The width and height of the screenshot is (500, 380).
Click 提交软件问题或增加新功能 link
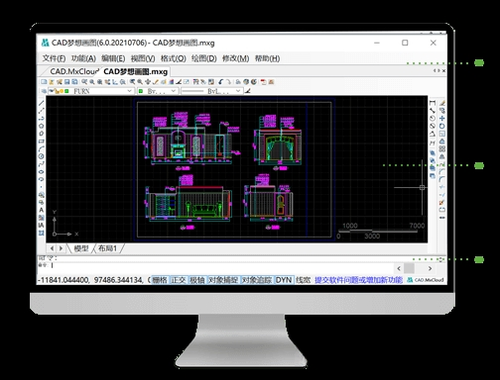coord(359,280)
